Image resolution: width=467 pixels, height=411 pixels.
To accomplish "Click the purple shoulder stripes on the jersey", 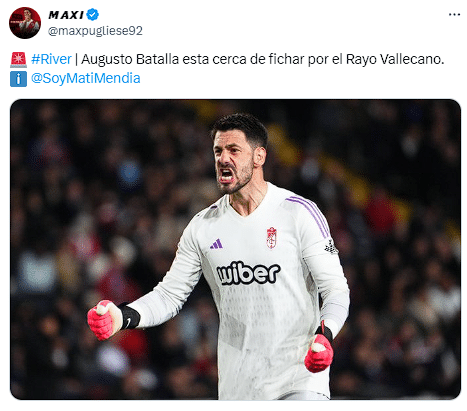I will pos(308,216).
